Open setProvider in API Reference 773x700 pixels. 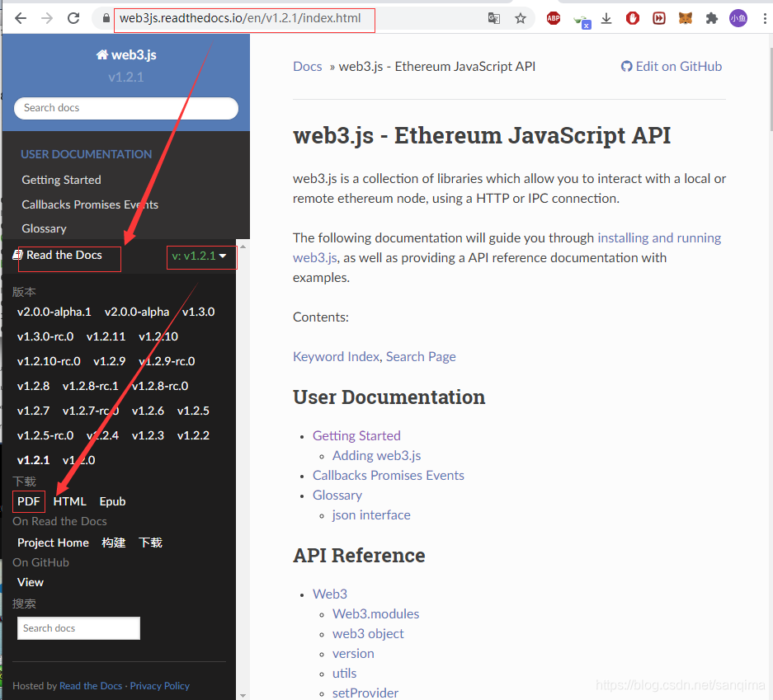(365, 693)
